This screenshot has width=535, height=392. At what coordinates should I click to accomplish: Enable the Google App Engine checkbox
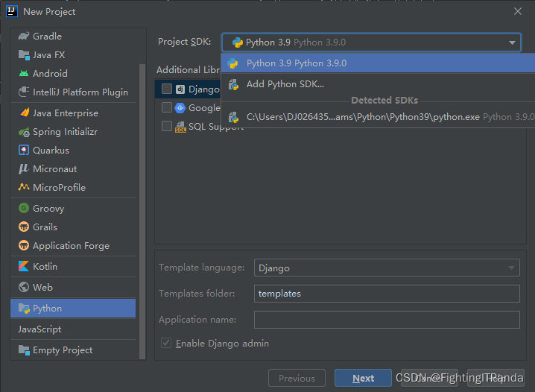pos(166,107)
